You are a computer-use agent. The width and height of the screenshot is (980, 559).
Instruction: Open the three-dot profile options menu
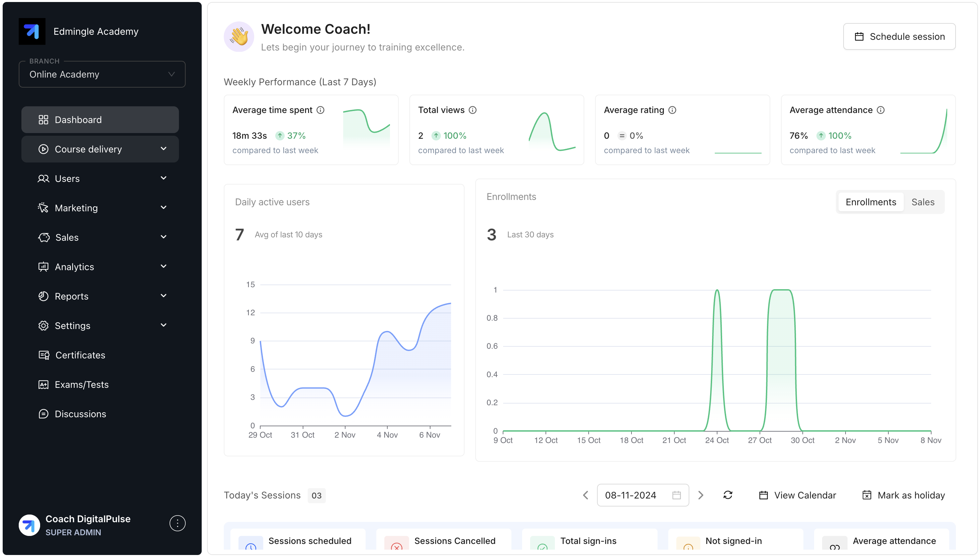[x=177, y=523]
